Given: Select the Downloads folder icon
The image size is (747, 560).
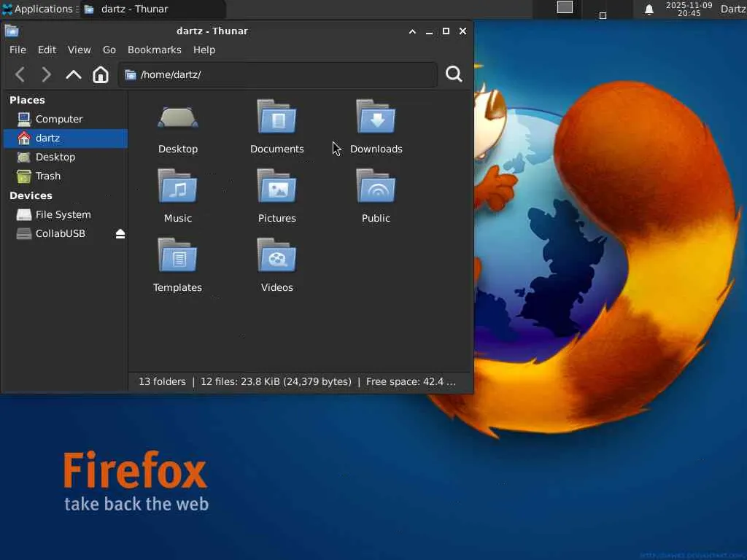Looking at the screenshot, I should pos(376,117).
